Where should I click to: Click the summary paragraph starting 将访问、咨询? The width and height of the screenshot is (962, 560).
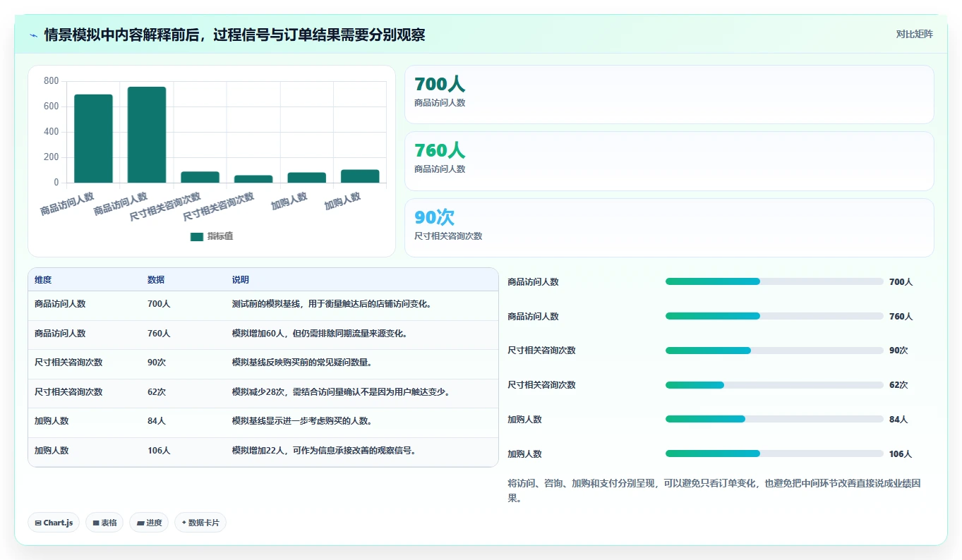click(x=714, y=490)
